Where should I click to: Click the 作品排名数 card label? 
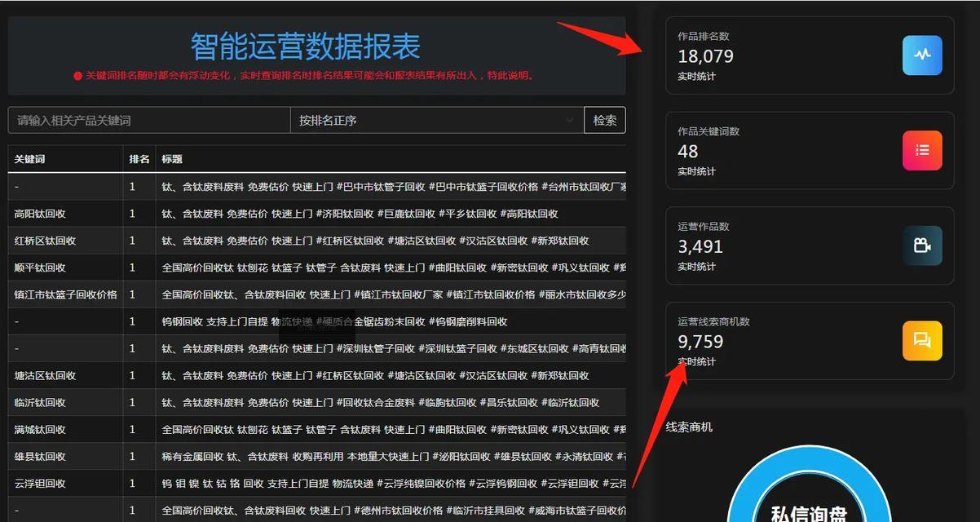[703, 36]
